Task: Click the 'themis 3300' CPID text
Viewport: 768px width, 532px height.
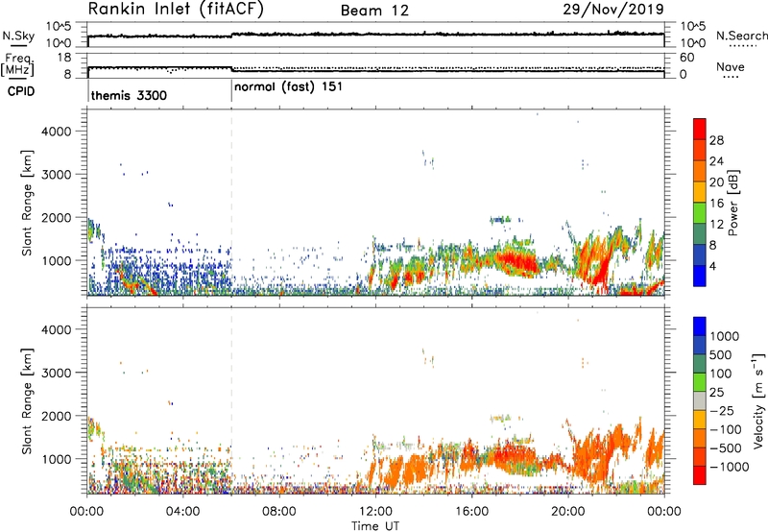Action: point(129,95)
